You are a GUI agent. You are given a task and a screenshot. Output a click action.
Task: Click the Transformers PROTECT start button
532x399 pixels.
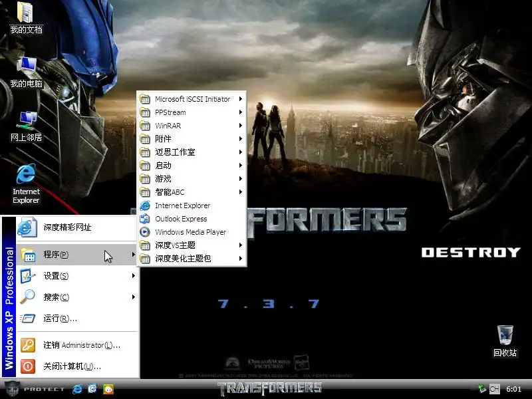tap(34, 389)
